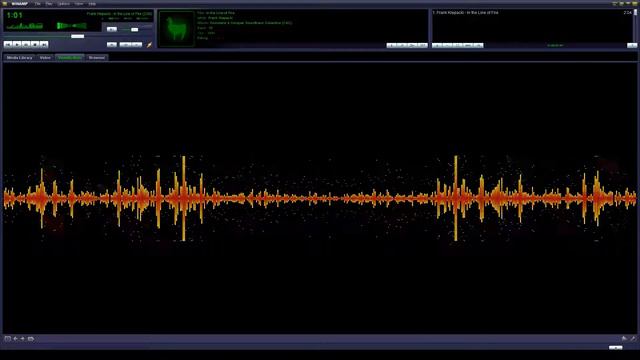Switch to the Video tab
The height and width of the screenshot is (360, 640).
[x=45, y=58]
